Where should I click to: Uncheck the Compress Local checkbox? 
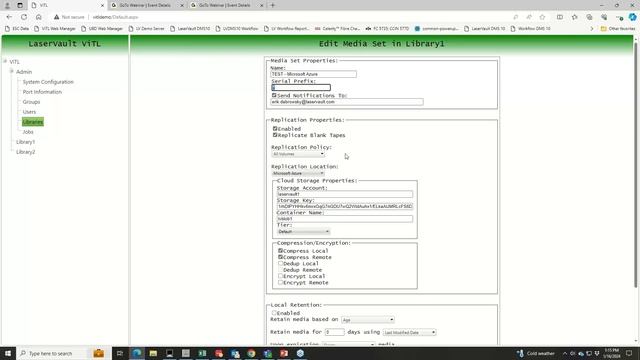tap(280, 251)
